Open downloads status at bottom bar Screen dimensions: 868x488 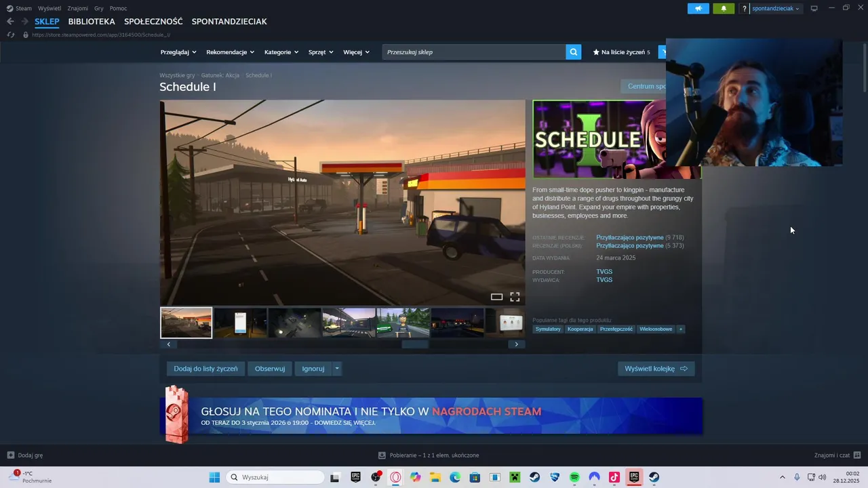pos(429,455)
